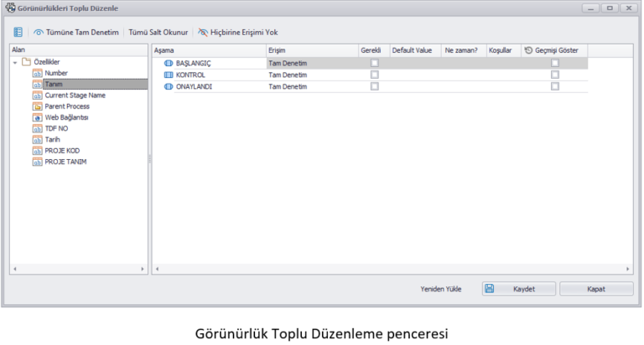Open the Erişim cell for KONTROL
Screen dimensions: 644x345
310,75
